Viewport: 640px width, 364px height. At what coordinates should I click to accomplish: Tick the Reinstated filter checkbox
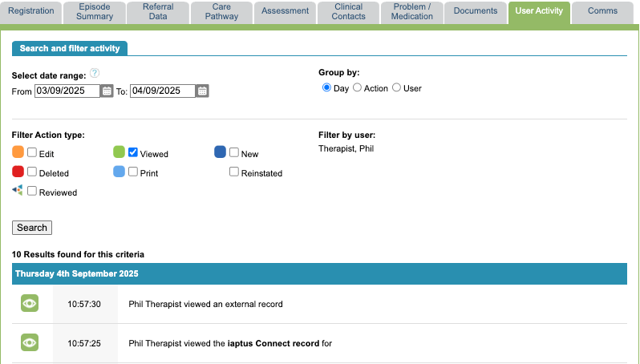coord(234,172)
